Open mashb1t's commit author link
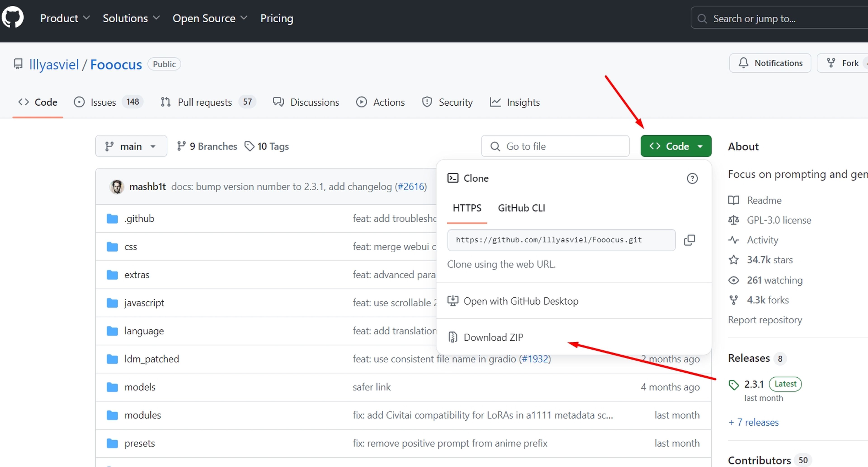868x467 pixels. coord(148,187)
